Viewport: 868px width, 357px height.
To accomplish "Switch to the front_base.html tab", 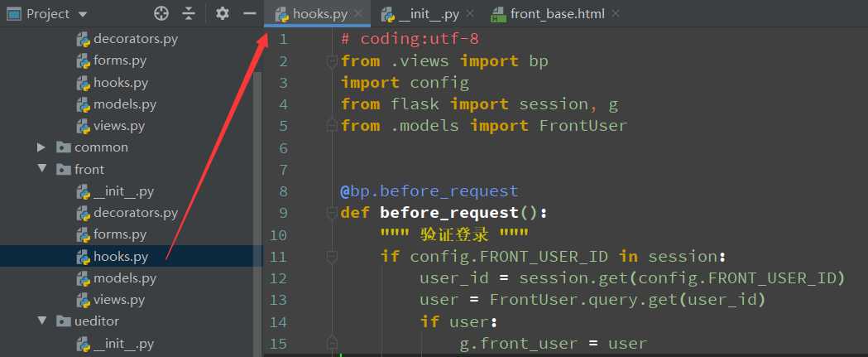I will coord(557,14).
